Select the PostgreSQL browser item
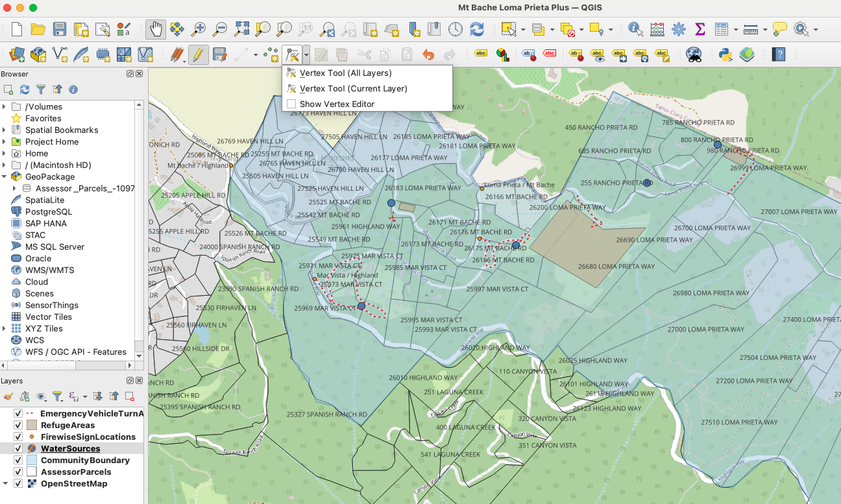 pos(49,212)
